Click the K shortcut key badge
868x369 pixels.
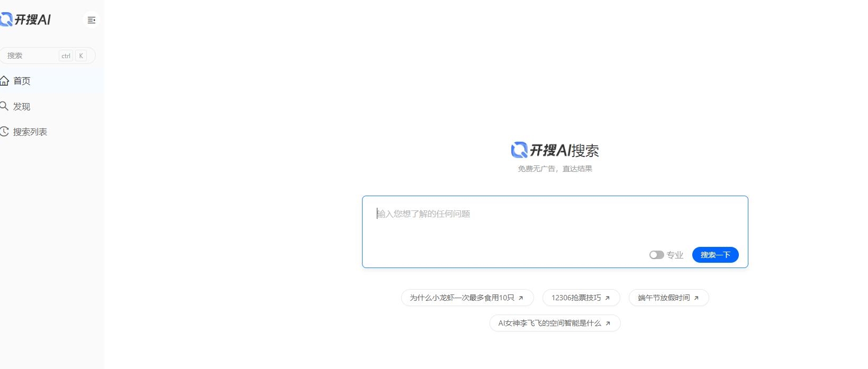[81, 56]
